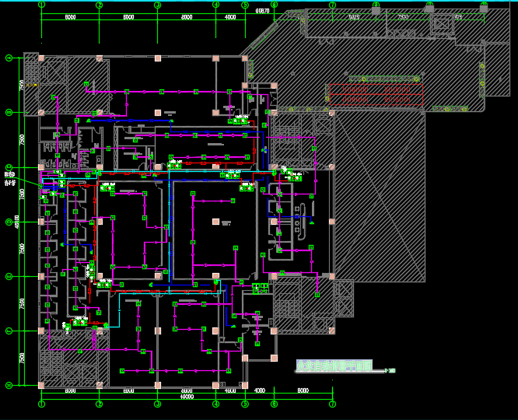518x420 pixels.
Task: Click the 60870 dimension text at top
Action: click(262, 11)
